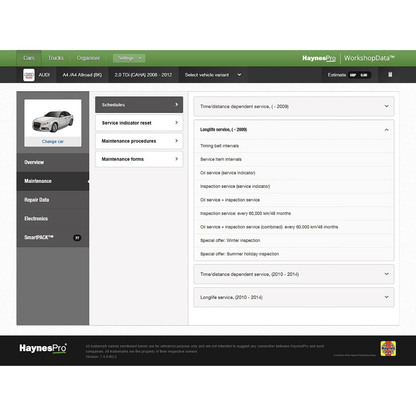
Task: Open Repair Data in the sidebar
Action: [x=53, y=200]
